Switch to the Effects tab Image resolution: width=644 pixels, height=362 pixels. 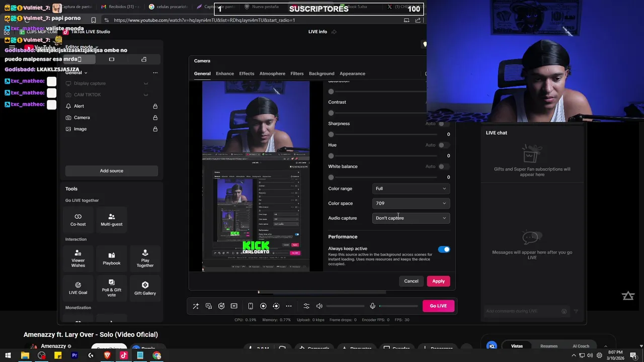[x=247, y=73]
